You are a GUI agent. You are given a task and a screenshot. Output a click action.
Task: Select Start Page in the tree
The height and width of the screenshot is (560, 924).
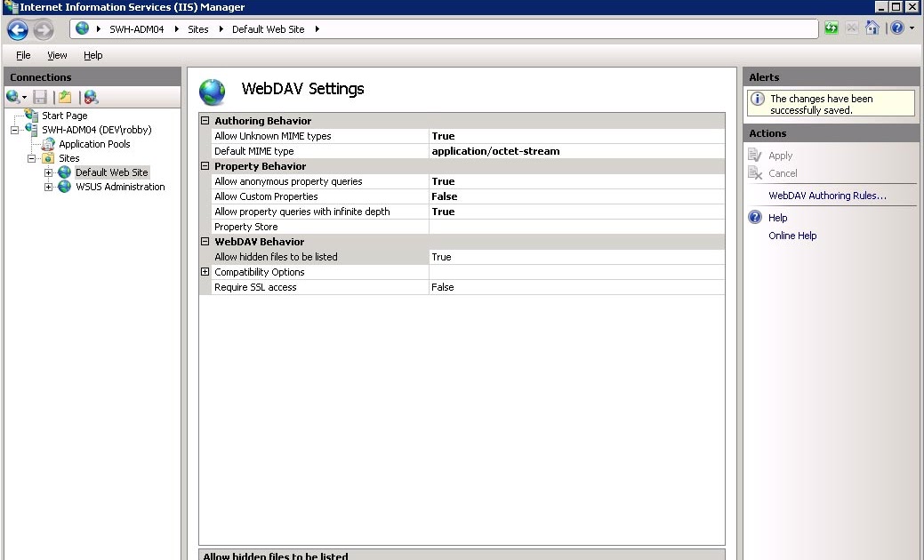coord(65,116)
